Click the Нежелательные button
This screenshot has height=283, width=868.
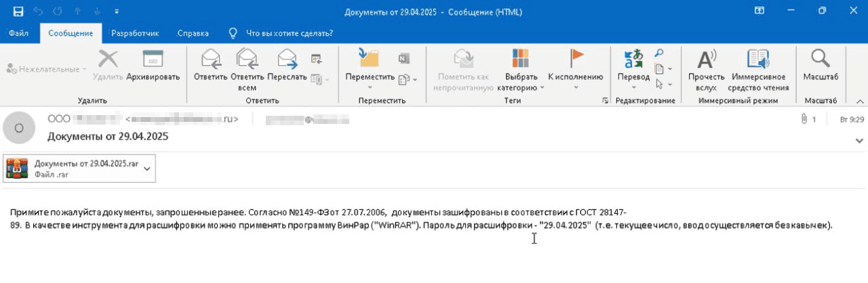coord(47,69)
